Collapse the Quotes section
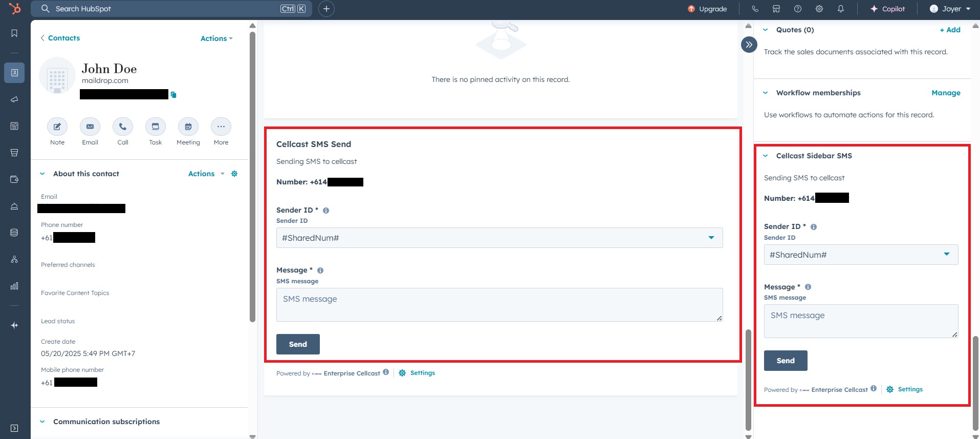This screenshot has height=439, width=980. click(x=766, y=30)
